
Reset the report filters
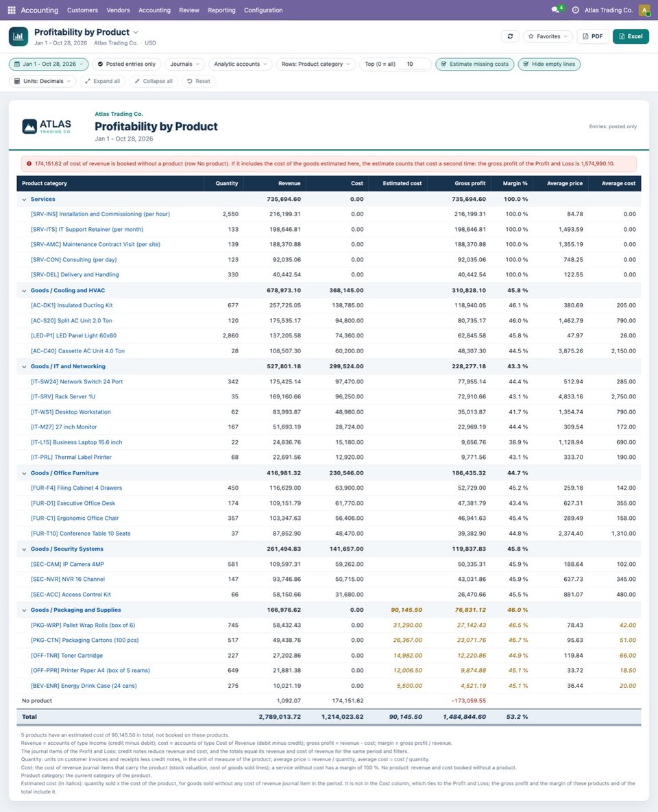[x=198, y=82]
